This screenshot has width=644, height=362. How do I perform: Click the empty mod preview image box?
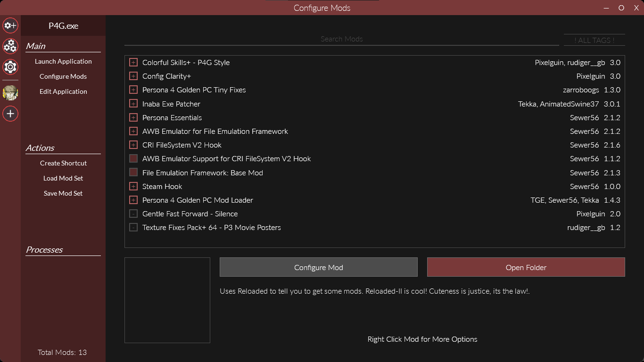(x=167, y=300)
